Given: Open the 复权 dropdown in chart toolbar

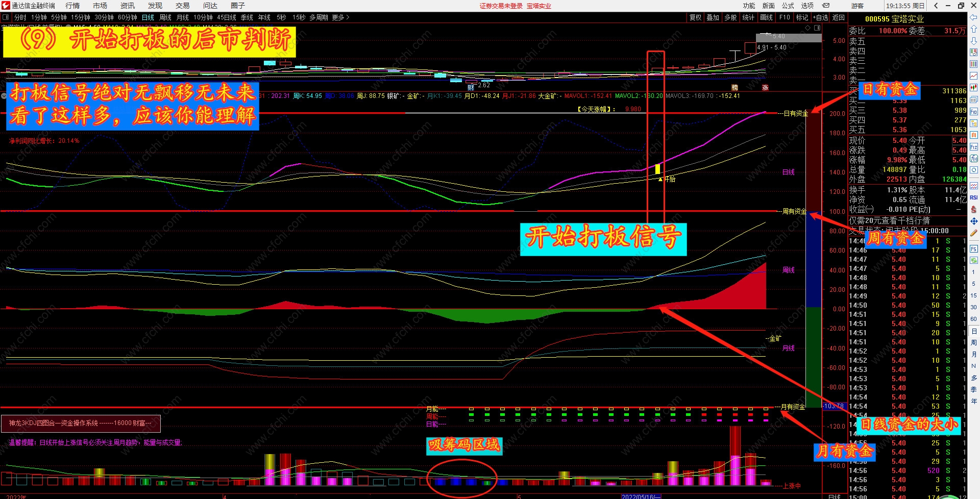Looking at the screenshot, I should coord(695,17).
